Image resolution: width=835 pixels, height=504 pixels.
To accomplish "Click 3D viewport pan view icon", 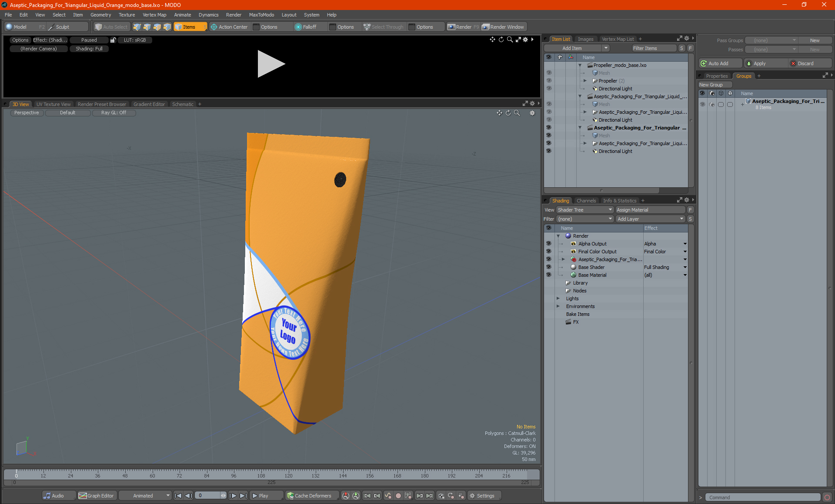I will (x=499, y=113).
